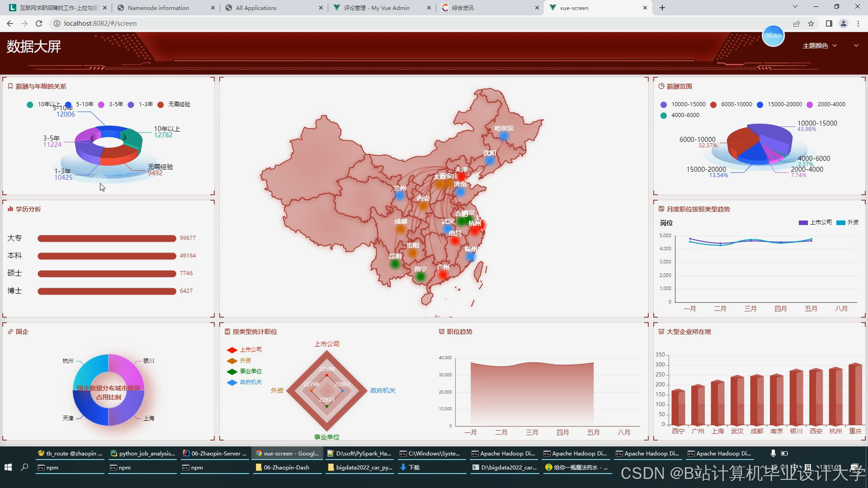The width and height of the screenshot is (868, 488).
Task: Click the Chrome profile avatar icon
Action: [844, 23]
